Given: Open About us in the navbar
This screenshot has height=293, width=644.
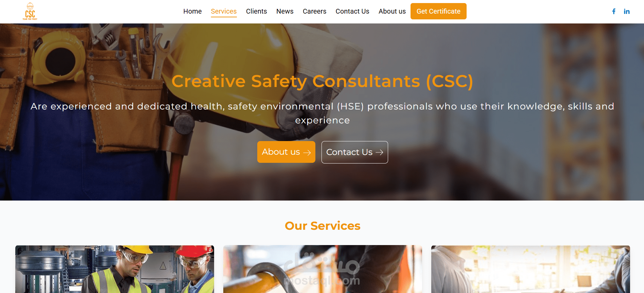Looking at the screenshot, I should point(392,11).
